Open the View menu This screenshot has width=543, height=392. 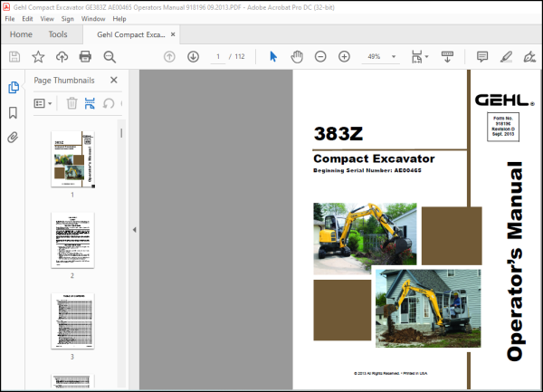47,19
